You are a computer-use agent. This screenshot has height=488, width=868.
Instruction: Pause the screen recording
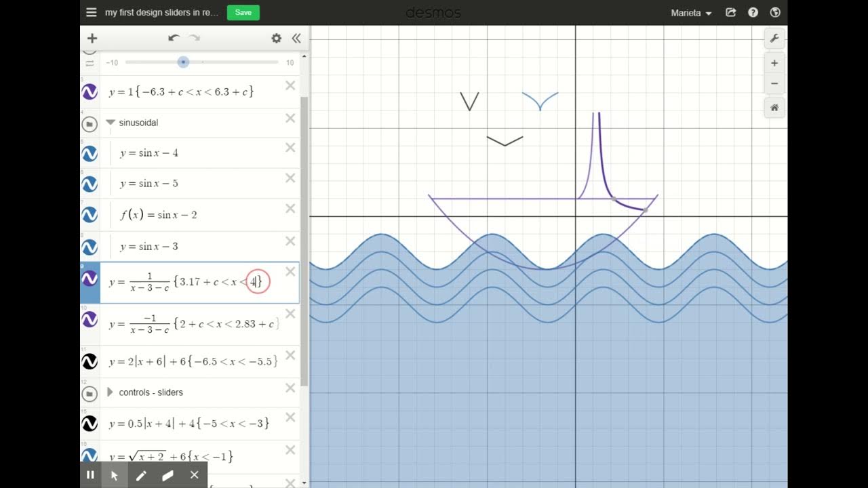click(90, 475)
